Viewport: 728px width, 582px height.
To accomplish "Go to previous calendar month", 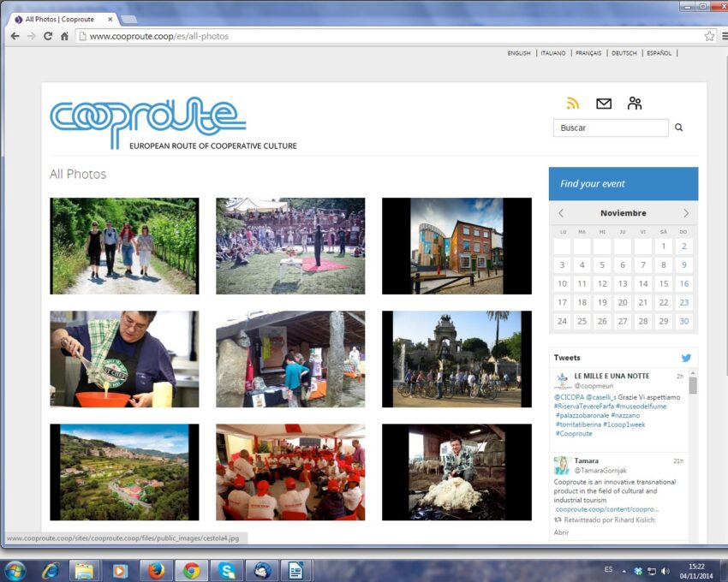I will (x=561, y=213).
